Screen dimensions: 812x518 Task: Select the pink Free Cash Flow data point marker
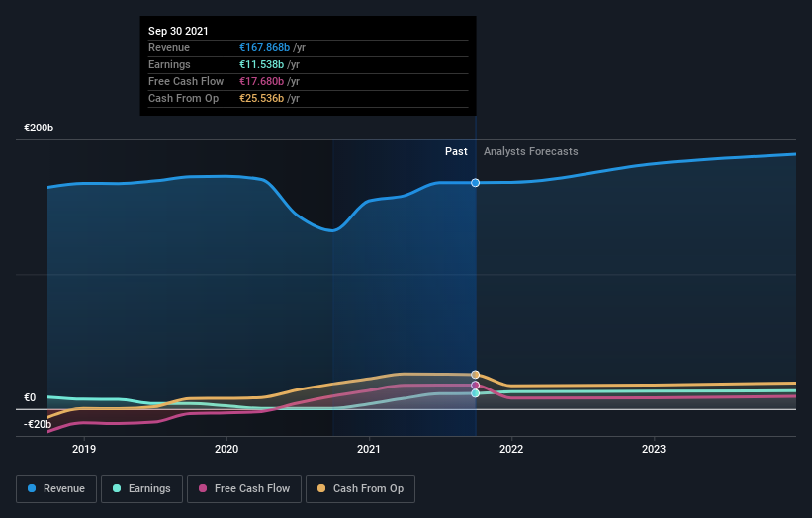click(475, 385)
